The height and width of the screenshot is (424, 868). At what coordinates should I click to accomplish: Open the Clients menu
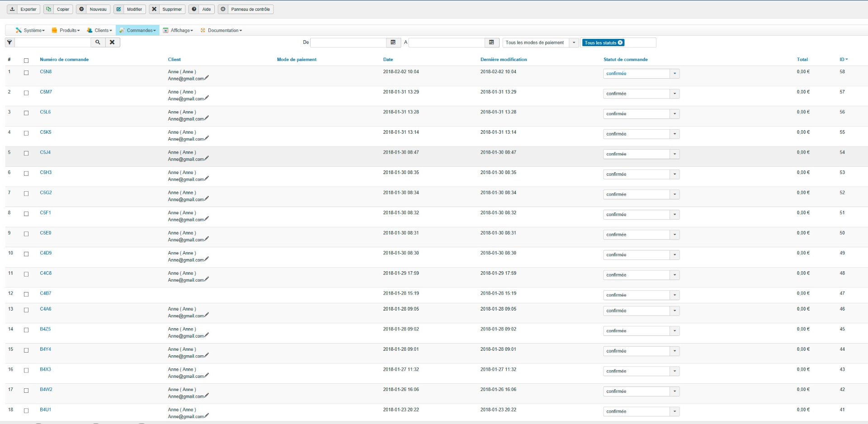coord(99,30)
